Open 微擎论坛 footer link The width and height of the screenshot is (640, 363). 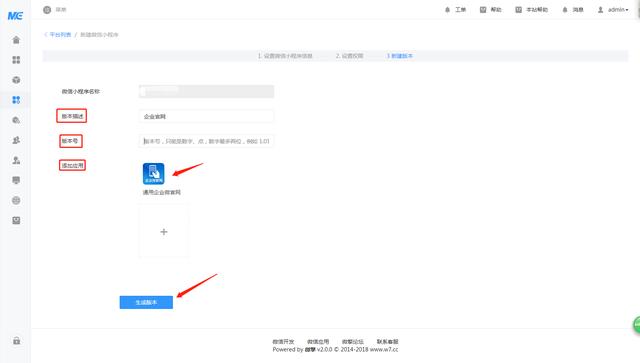(353, 341)
